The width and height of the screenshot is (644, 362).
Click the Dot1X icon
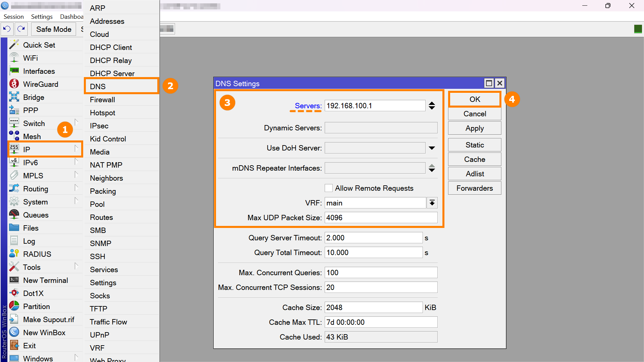[14, 293]
